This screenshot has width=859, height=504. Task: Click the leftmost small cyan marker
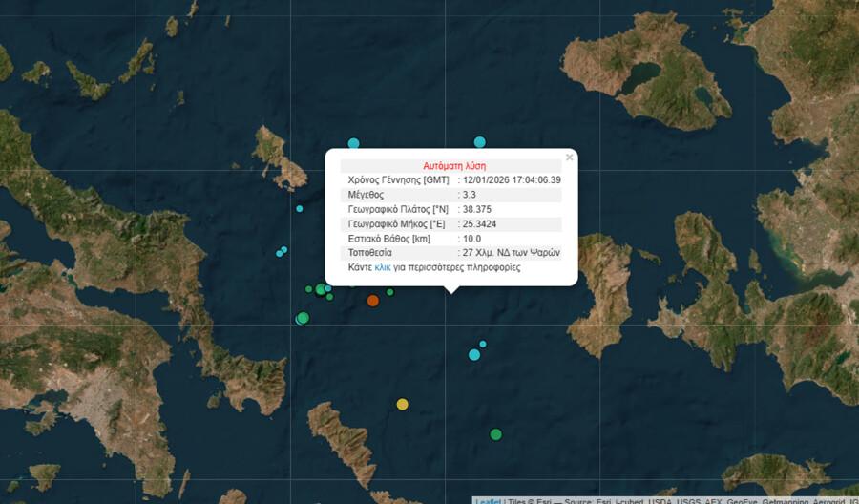pyautogui.click(x=280, y=253)
